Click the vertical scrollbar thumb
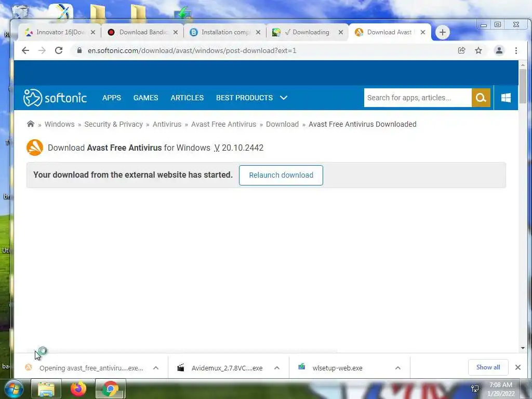532x399 pixels. point(523,86)
